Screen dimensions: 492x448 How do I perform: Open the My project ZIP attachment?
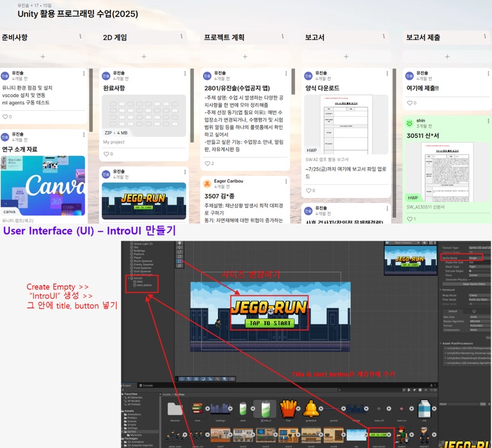click(x=144, y=118)
